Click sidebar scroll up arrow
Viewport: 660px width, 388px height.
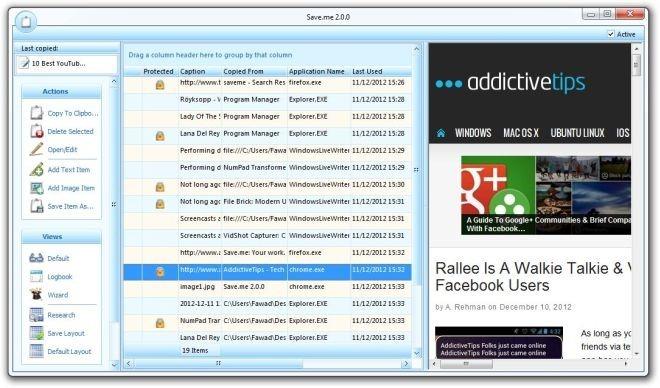tap(114, 81)
